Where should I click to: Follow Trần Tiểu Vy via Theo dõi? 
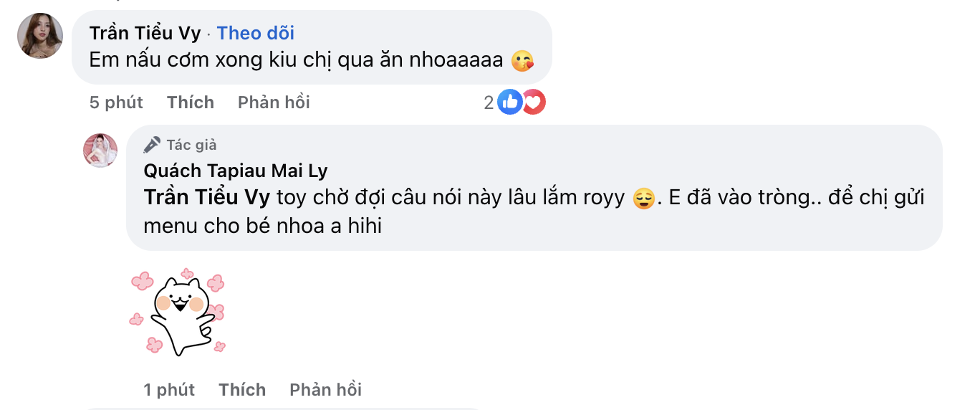tap(256, 33)
